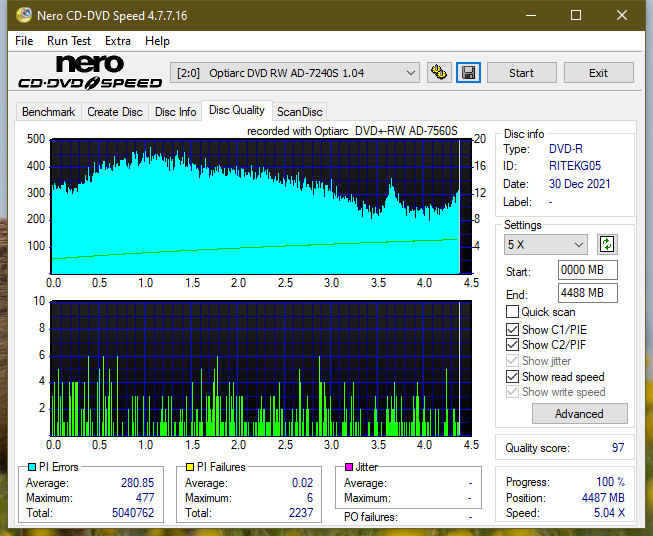Image resolution: width=653 pixels, height=536 pixels.
Task: Enable the Quick scan checkbox
Action: tap(512, 312)
